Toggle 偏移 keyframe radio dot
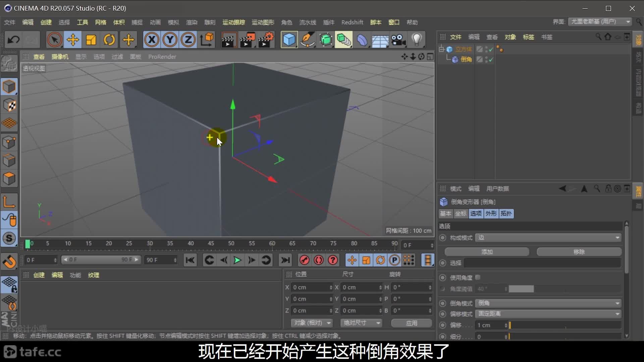The width and height of the screenshot is (644, 362). [443, 325]
